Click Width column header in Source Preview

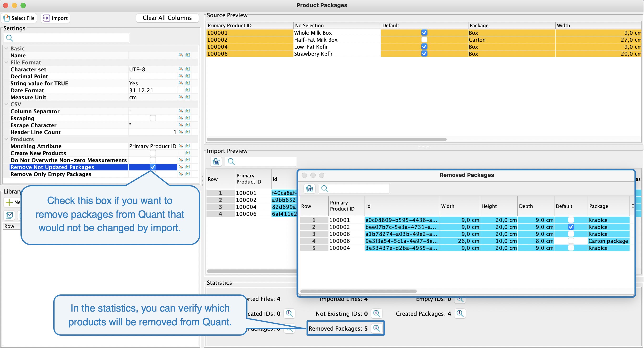[599, 25]
